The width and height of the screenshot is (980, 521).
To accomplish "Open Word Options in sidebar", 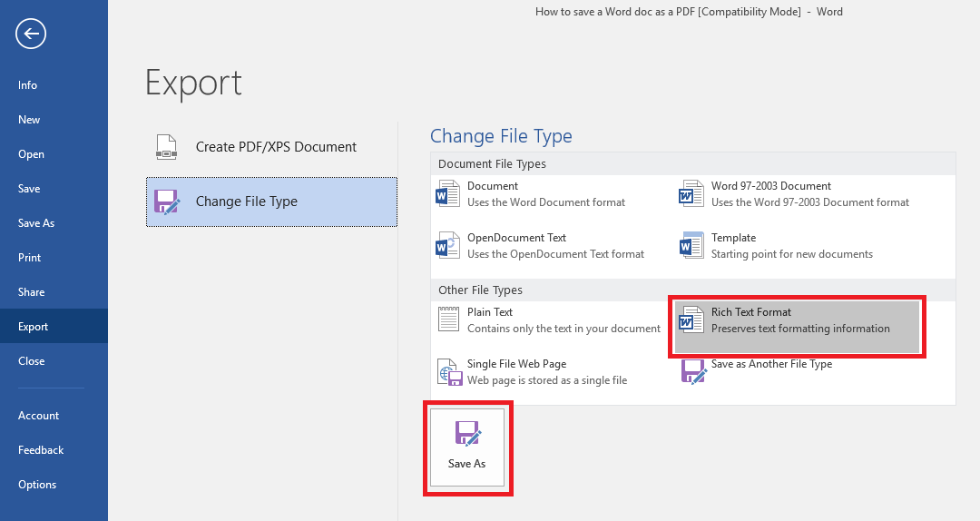I will click(x=37, y=485).
